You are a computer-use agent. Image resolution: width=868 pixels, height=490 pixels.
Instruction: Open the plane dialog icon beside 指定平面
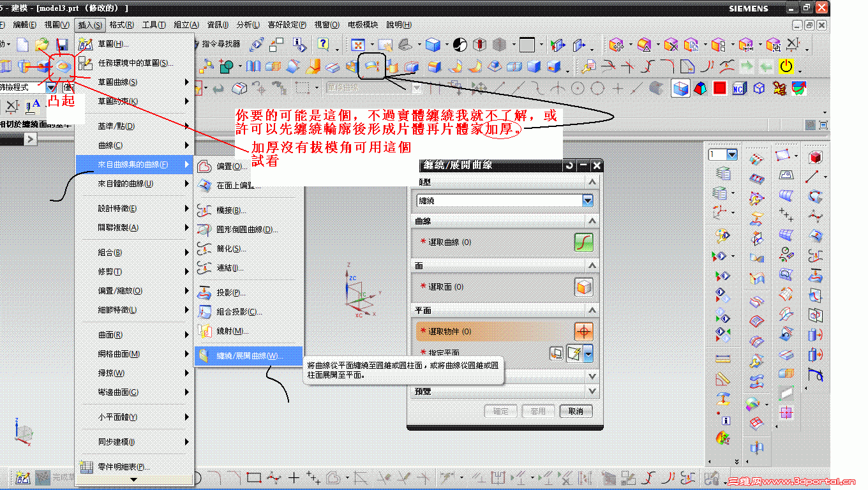tap(557, 353)
